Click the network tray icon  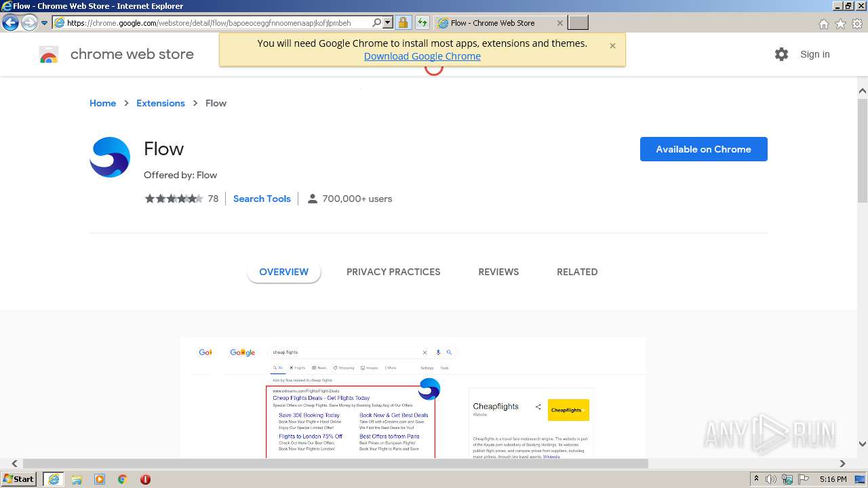[x=787, y=479]
